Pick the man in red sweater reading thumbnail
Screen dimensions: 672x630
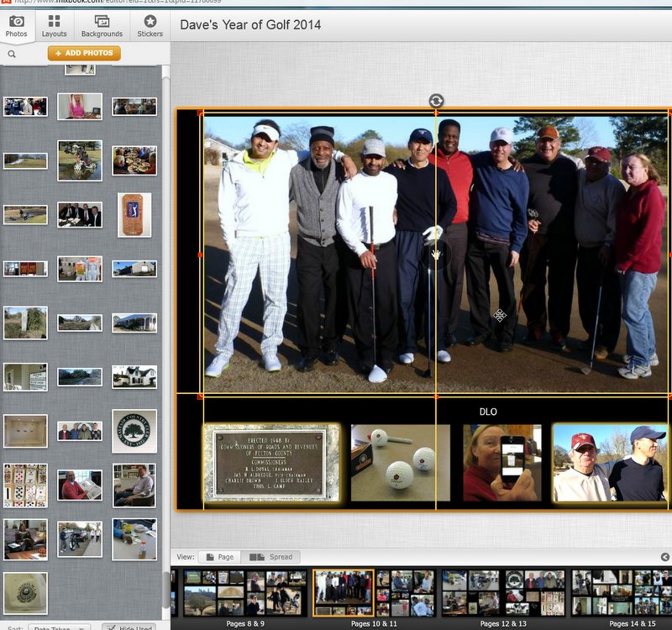80,486
